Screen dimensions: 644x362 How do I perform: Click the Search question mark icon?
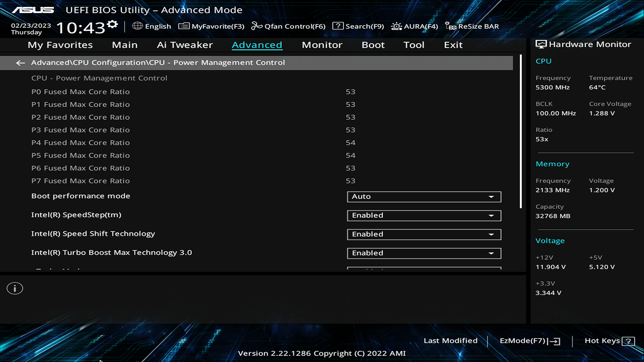pos(338,26)
